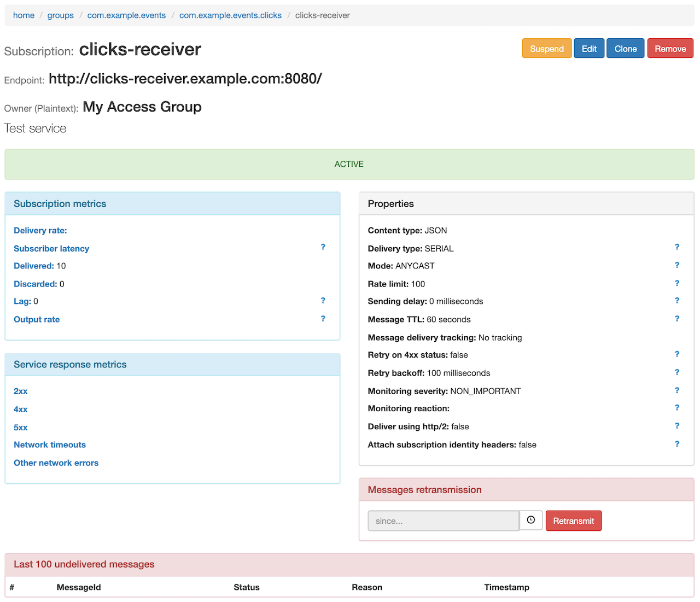Viewport: 700px width, 602px height.
Task: Show help for Deliver using http/2
Action: pyautogui.click(x=677, y=426)
